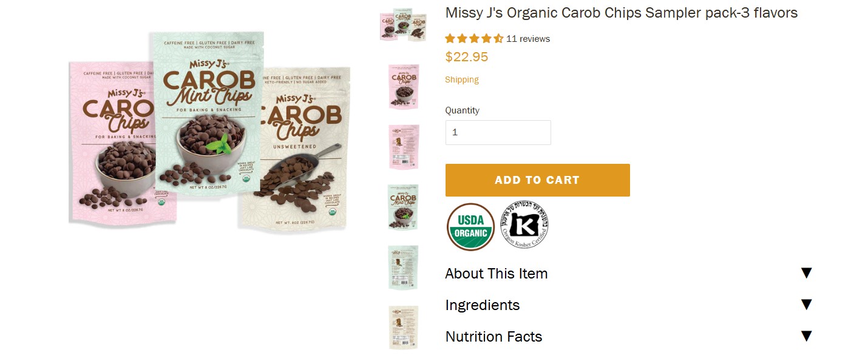The width and height of the screenshot is (868, 361).
Task: Select the pink Carob Chips front thumbnail
Action: click(x=404, y=86)
